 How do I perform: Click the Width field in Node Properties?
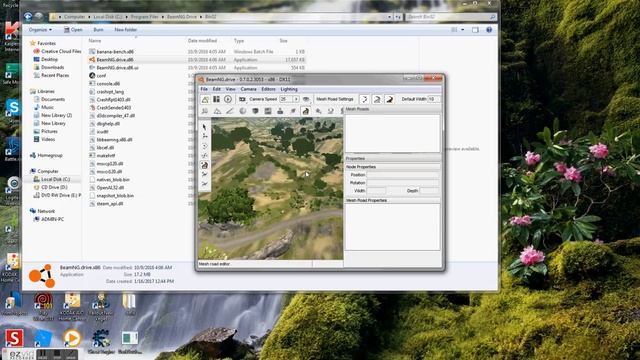pyautogui.click(x=376, y=191)
